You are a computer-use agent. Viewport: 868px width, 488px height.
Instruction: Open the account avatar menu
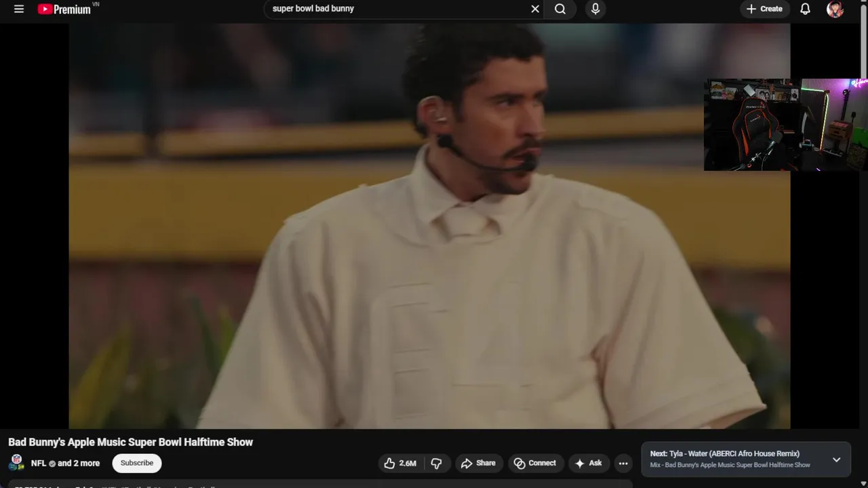[x=835, y=9]
